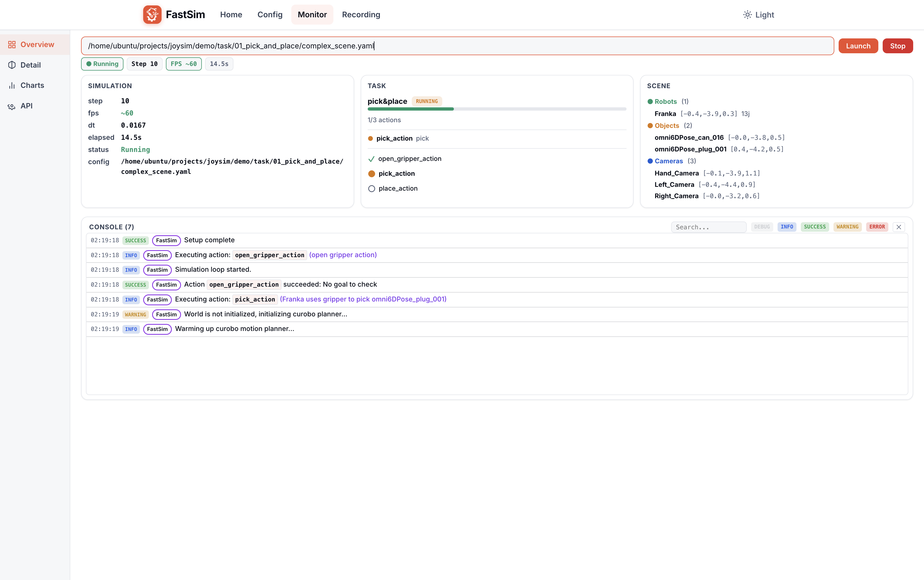The height and width of the screenshot is (580, 924).
Task: Open the Config tab
Action: [x=270, y=15]
